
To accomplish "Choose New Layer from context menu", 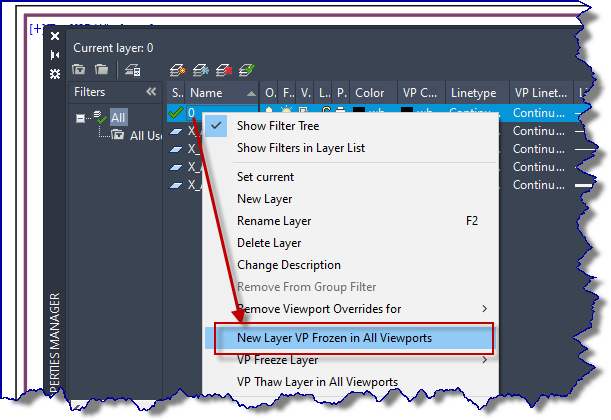I will tap(350, 199).
